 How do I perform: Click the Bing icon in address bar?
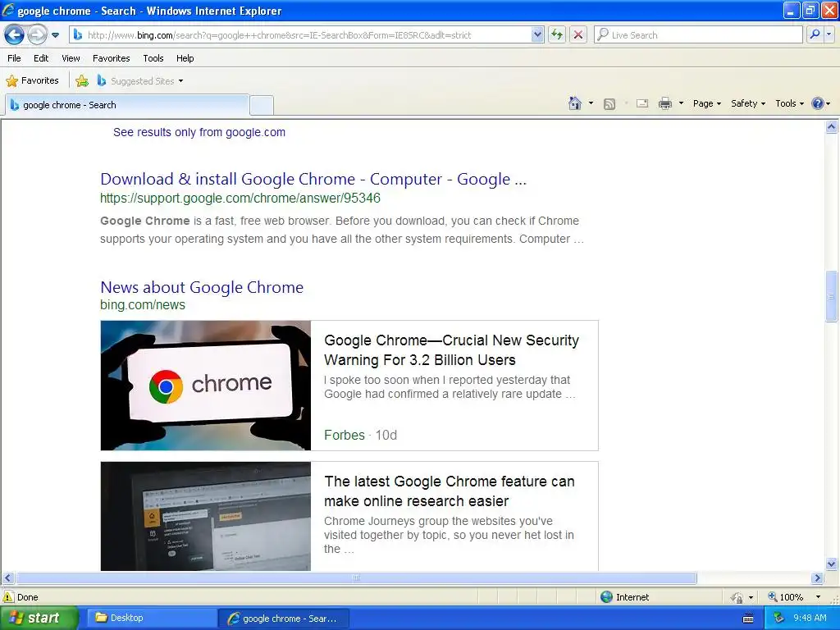[x=78, y=35]
